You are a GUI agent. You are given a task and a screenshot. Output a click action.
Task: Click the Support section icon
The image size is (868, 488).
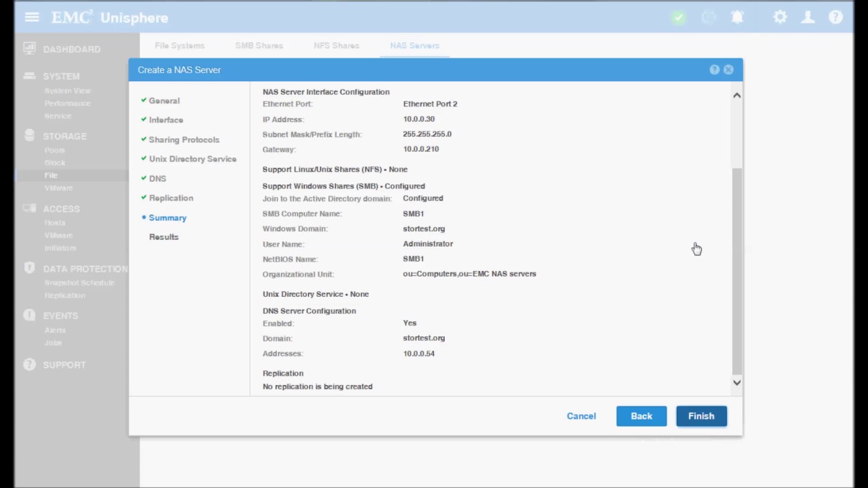(29, 365)
